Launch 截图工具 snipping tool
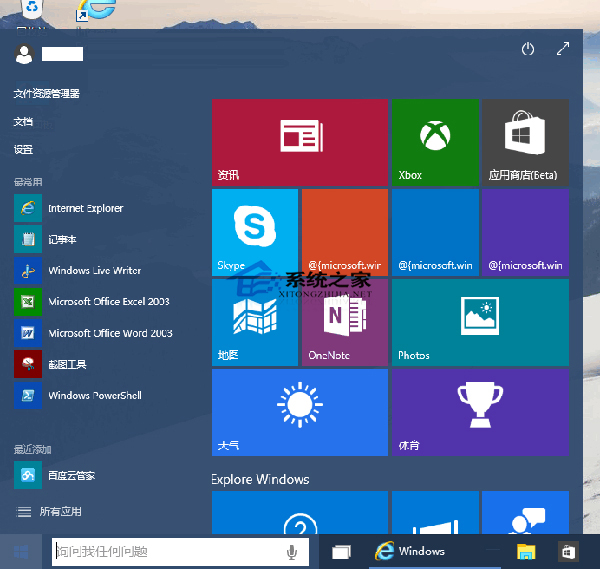Viewport: 600px width, 569px height. click(50, 364)
